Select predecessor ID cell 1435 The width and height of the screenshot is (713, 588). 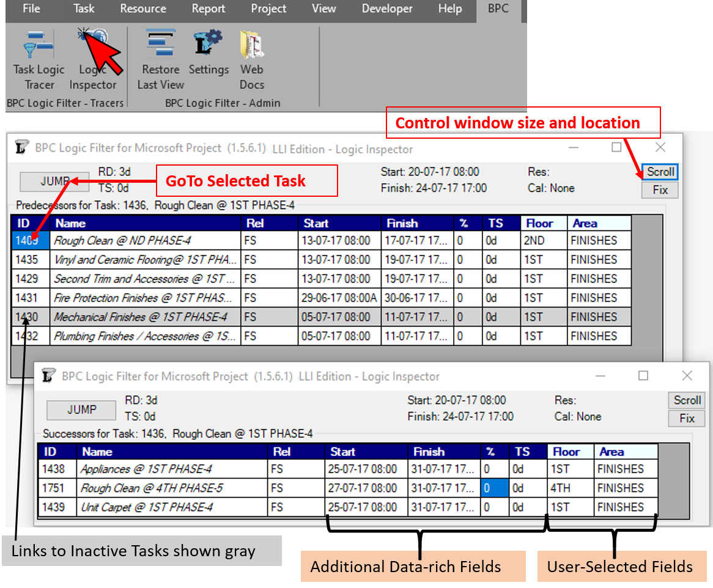click(31, 259)
